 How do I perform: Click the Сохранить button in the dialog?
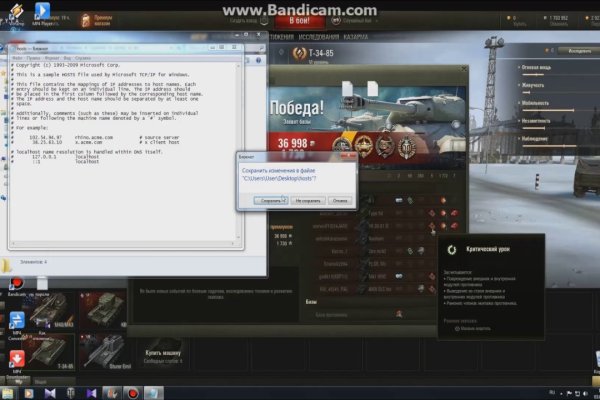tap(269, 200)
